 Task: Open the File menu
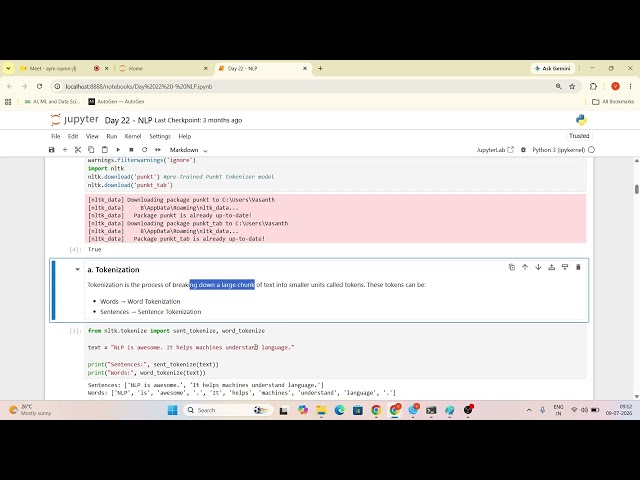56,136
